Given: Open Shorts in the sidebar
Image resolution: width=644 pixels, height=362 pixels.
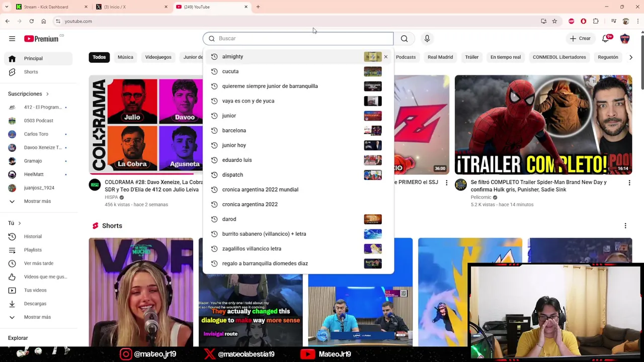Looking at the screenshot, I should pyautogui.click(x=39, y=72).
